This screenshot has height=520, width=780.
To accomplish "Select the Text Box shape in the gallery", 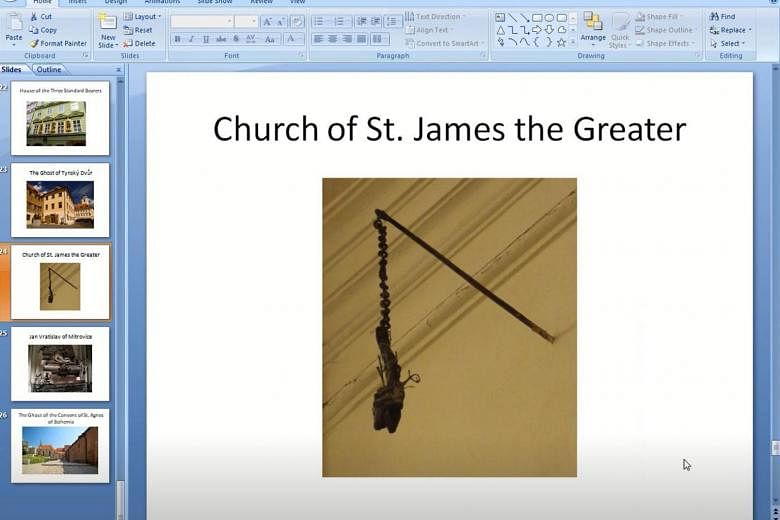I will click(500, 18).
